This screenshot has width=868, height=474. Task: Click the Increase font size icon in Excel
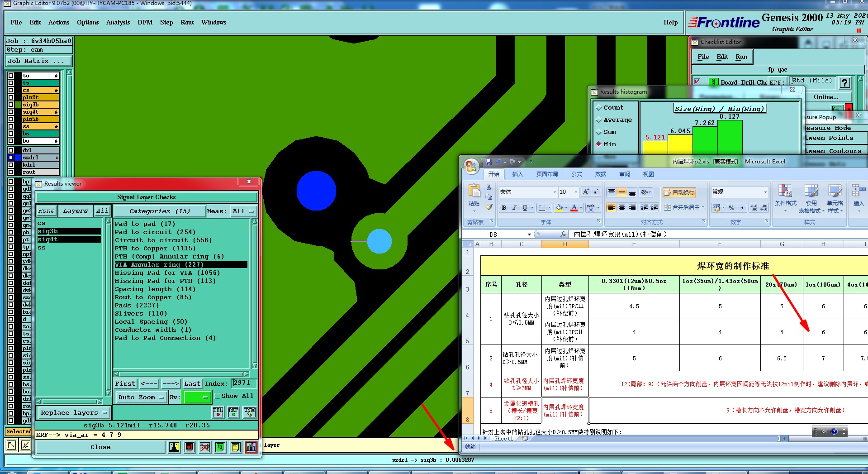[586, 192]
